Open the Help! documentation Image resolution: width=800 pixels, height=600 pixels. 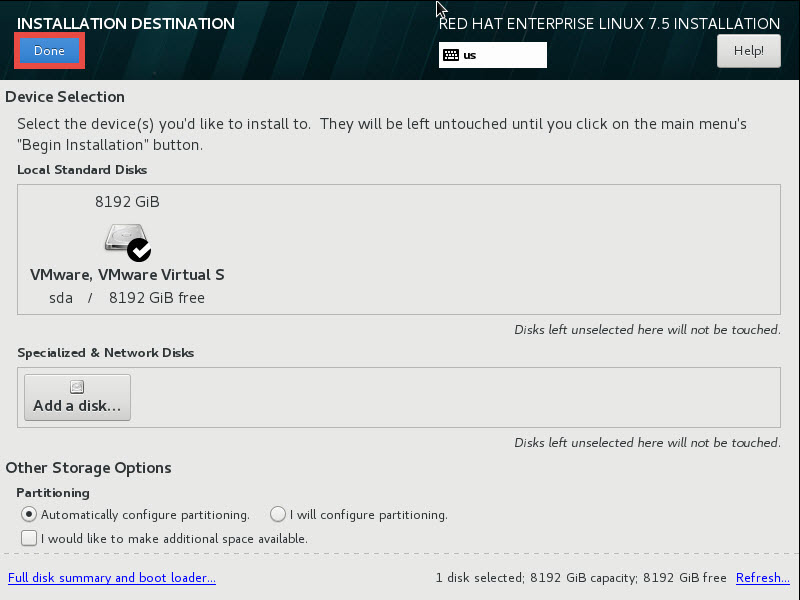click(748, 51)
